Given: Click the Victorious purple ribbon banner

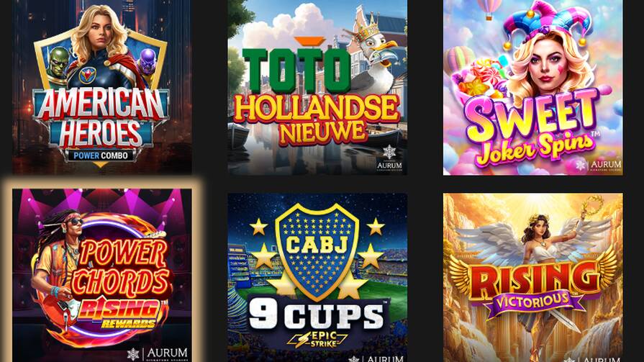Looking at the screenshot, I should pos(533,303).
